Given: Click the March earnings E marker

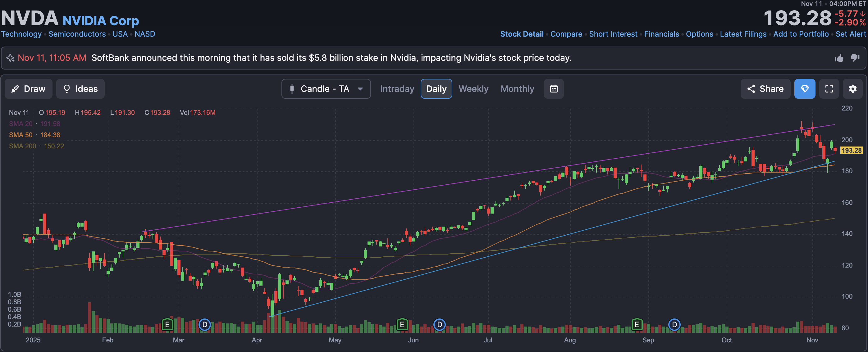Looking at the screenshot, I should coord(167,325).
